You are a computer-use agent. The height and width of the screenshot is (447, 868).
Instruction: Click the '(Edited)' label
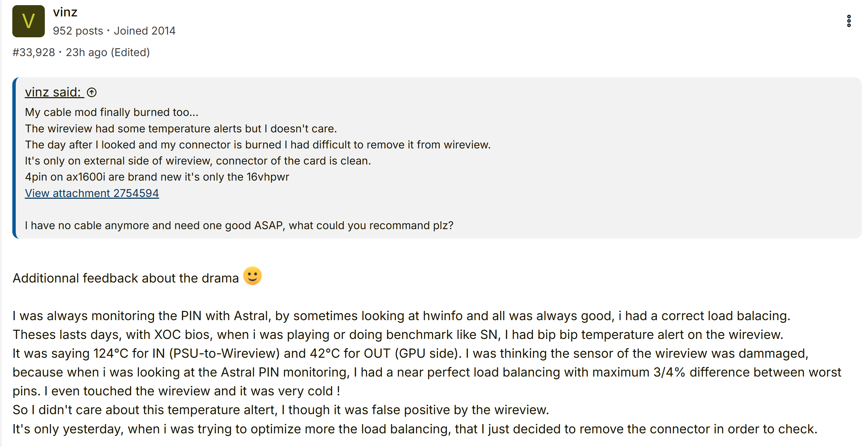[x=130, y=52]
